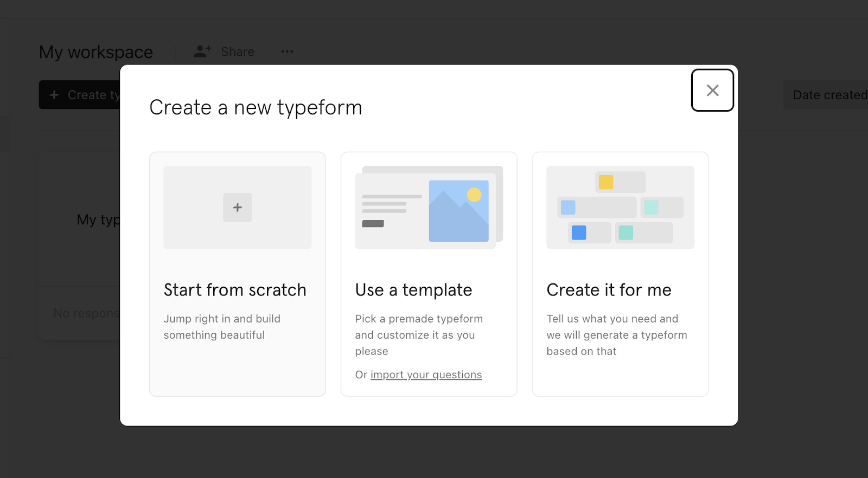Click the My workspace title
868x478 pixels.
[x=96, y=52]
